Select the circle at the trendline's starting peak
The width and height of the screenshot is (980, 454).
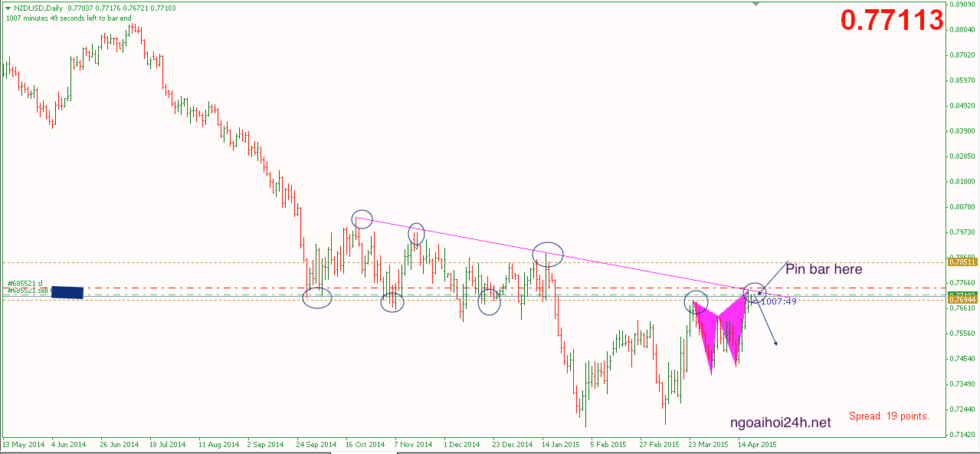coord(362,219)
